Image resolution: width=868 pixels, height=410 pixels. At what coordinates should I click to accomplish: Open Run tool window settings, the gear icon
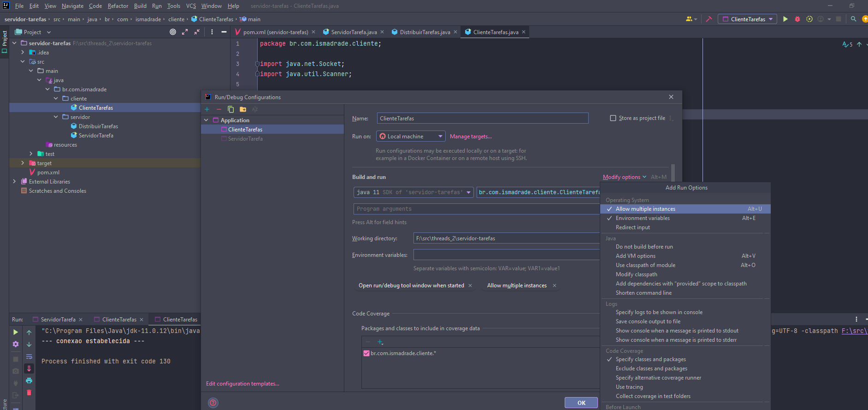[16, 344]
